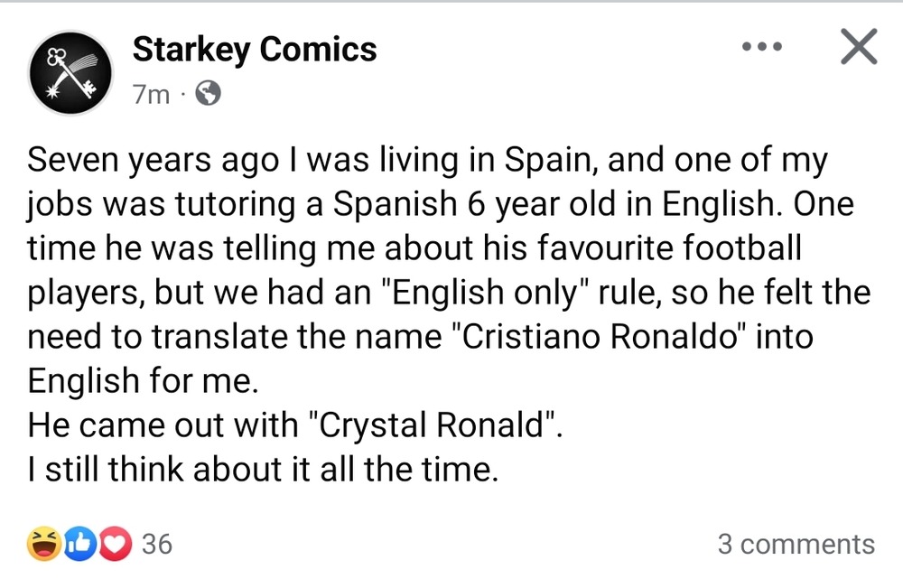Image resolution: width=903 pixels, height=588 pixels.
Task: Open the three-dot post options menu
Action: click(x=762, y=46)
